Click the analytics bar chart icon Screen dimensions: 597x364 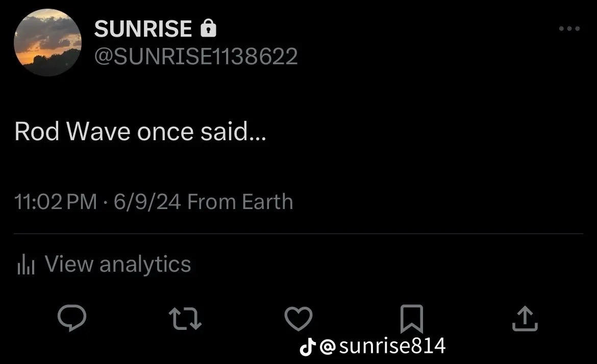pos(26,265)
